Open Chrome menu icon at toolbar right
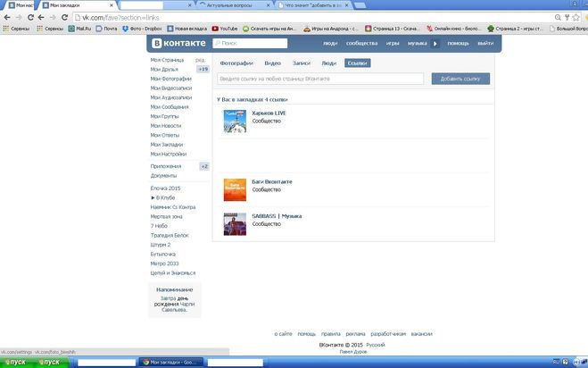 tap(580, 17)
